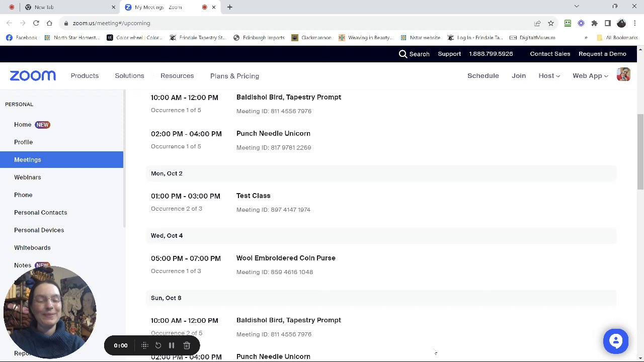The width and height of the screenshot is (644, 362).
Task: Open the Clackmannon bookmark
Action: coord(311,38)
